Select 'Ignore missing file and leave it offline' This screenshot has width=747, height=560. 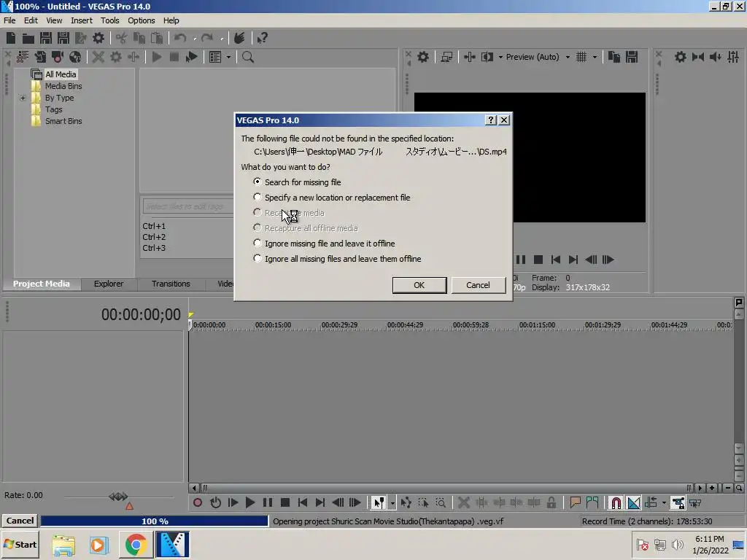325,244
